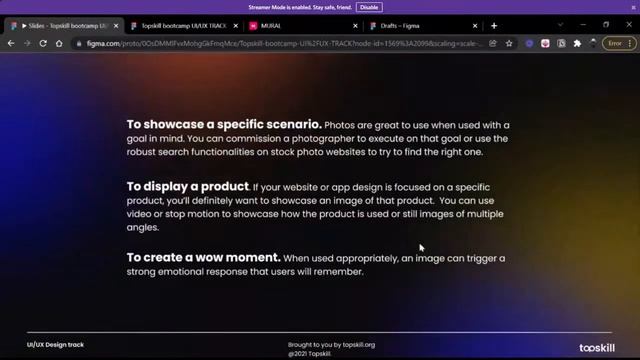Minimize the browser window
Screen dimensions: 640x360
pyautogui.click(x=583, y=25)
